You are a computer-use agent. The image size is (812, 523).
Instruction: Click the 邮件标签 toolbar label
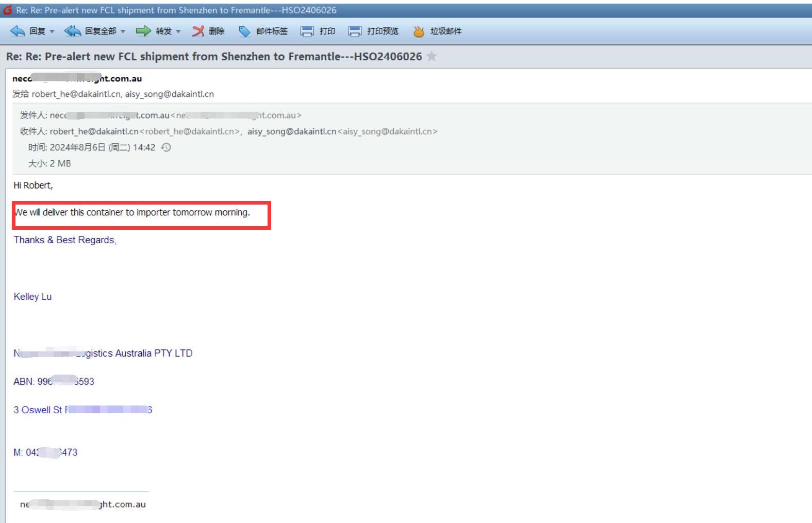tap(272, 31)
